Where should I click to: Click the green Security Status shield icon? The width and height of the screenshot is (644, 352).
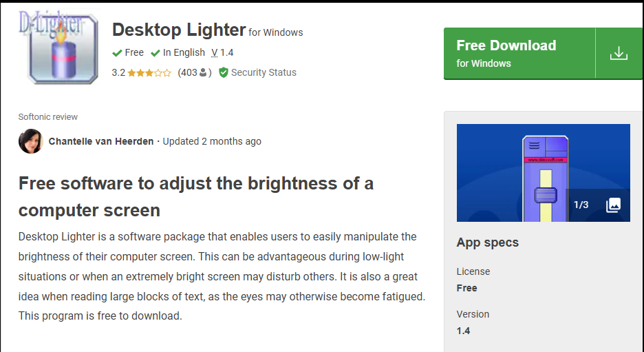(x=224, y=73)
